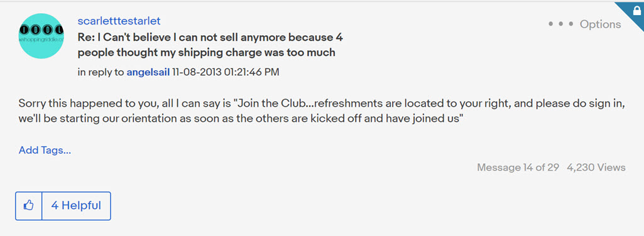Image resolution: width=644 pixels, height=236 pixels.
Task: Click the blue lock icon in corner
Action: [x=636, y=10]
